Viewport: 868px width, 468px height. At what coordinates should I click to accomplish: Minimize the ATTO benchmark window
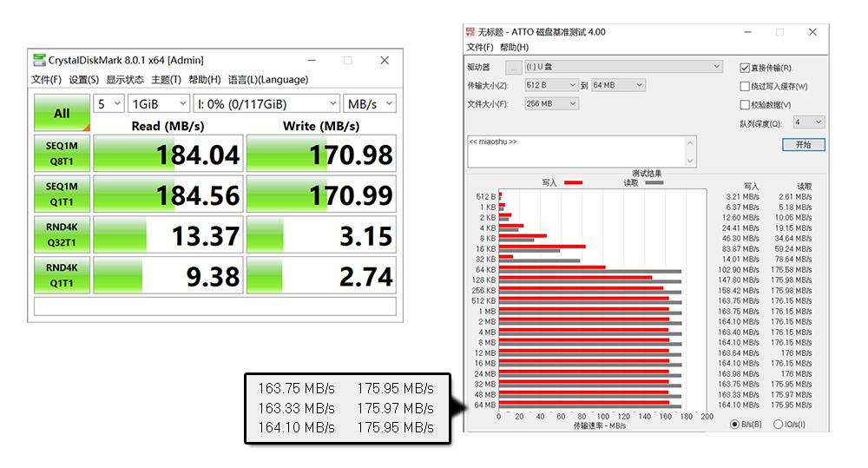tap(747, 32)
